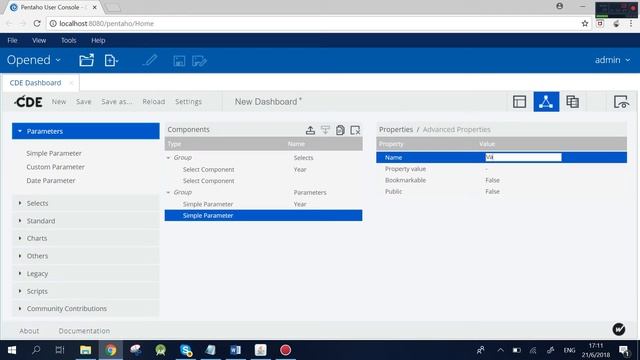Screen dimensions: 640x360
Task: Click the red record taskbar icon
Action: click(285, 350)
